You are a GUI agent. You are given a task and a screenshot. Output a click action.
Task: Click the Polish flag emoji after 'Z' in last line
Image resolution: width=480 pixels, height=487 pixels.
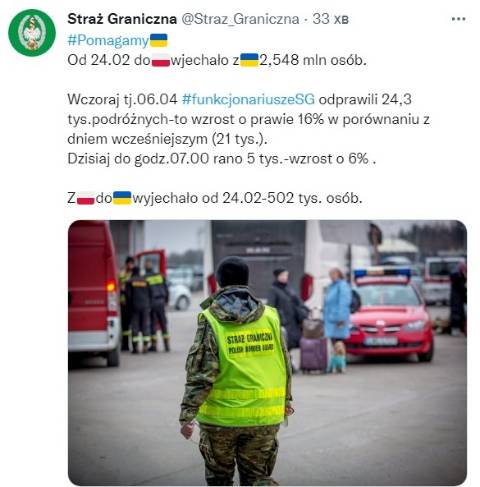[86, 198]
